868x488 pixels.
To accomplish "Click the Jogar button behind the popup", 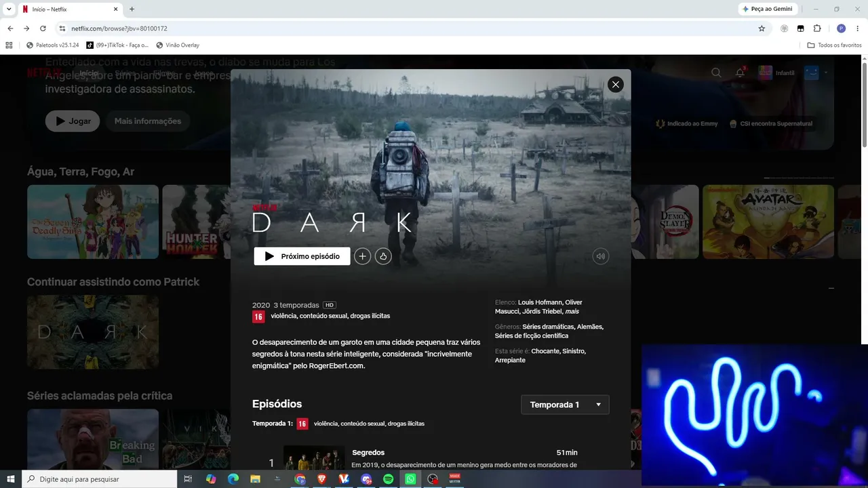I will [73, 121].
